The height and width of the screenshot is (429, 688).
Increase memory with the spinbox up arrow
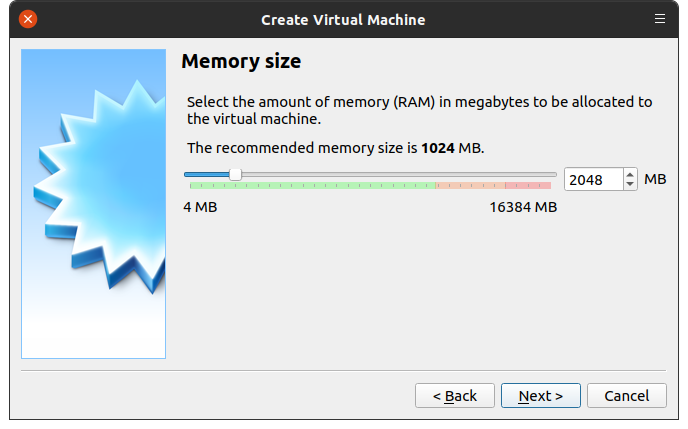click(x=630, y=174)
